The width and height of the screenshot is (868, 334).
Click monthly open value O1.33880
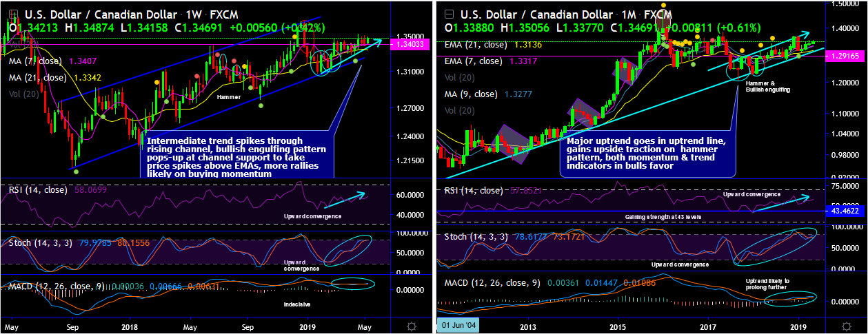click(x=470, y=29)
